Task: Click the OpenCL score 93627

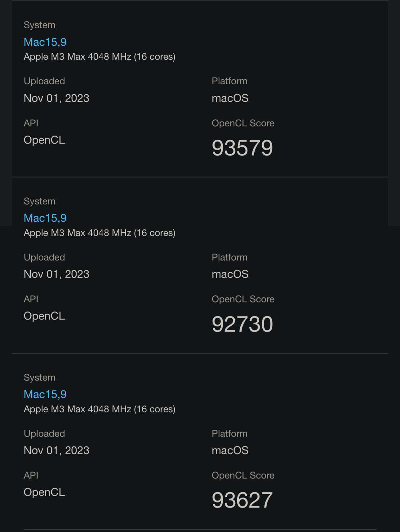Action: pos(242,500)
